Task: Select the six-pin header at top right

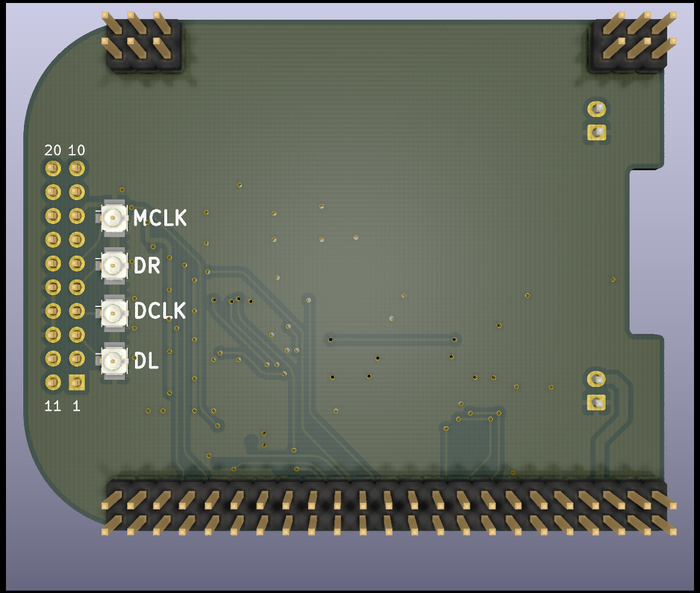Action: [632, 42]
